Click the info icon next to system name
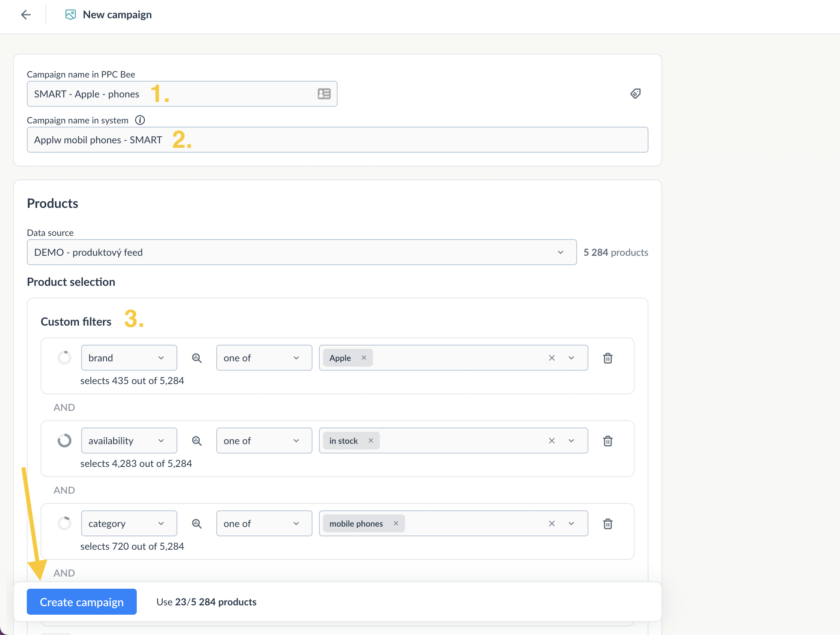Screen dimensions: 840x635 pyautogui.click(x=140, y=120)
